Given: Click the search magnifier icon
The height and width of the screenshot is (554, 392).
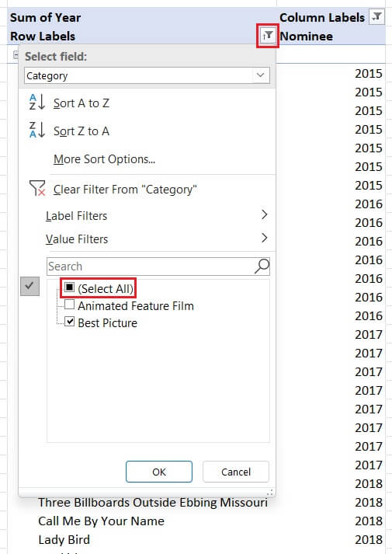Looking at the screenshot, I should coord(262,266).
